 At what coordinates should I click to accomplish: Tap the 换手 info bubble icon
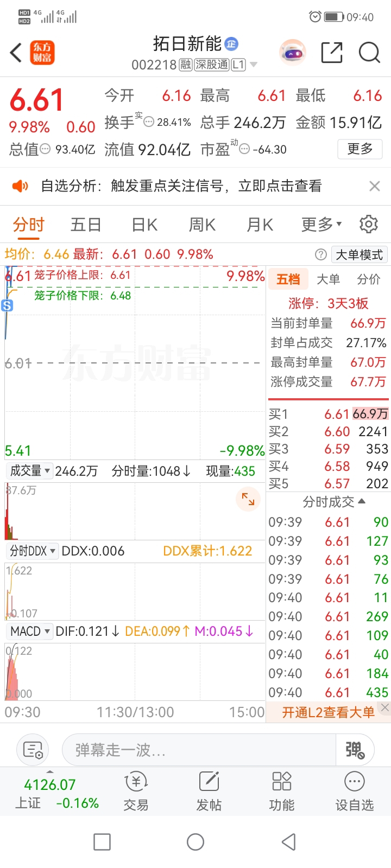148,122
